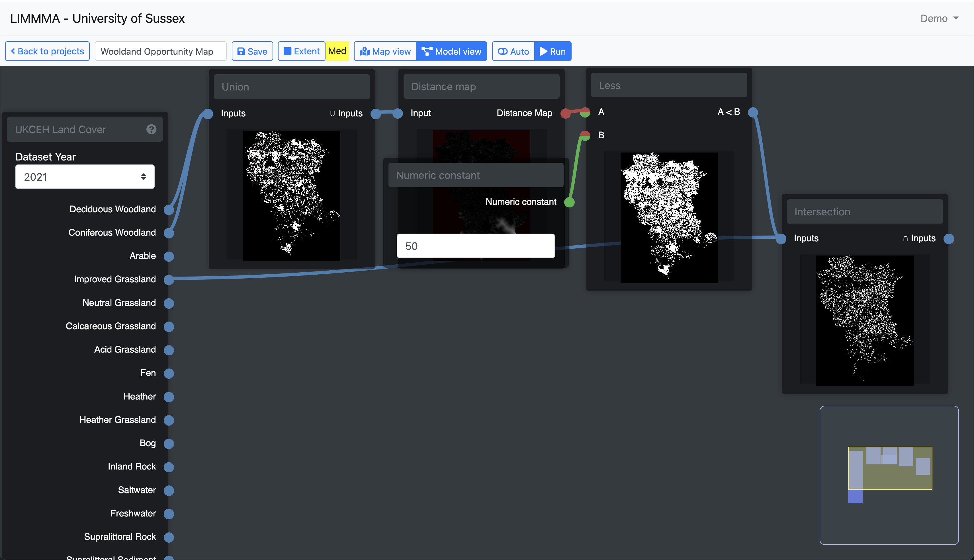974x560 pixels.
Task: Click the Distance map Input socket
Action: (x=398, y=114)
